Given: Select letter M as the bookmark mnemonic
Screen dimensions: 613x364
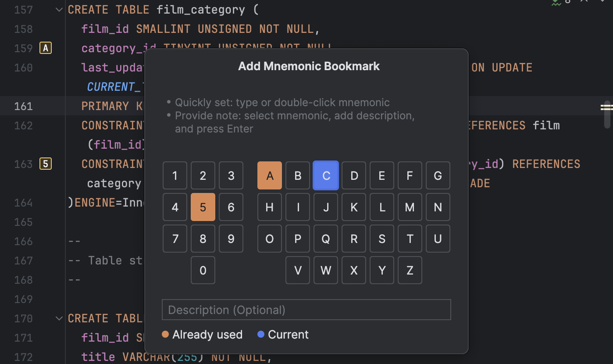Looking at the screenshot, I should coord(410,207).
